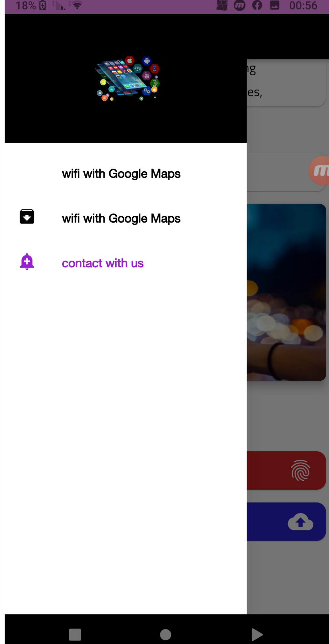This screenshot has height=644, width=329.
Task: Open recent apps with the square button
Action: [75, 635]
